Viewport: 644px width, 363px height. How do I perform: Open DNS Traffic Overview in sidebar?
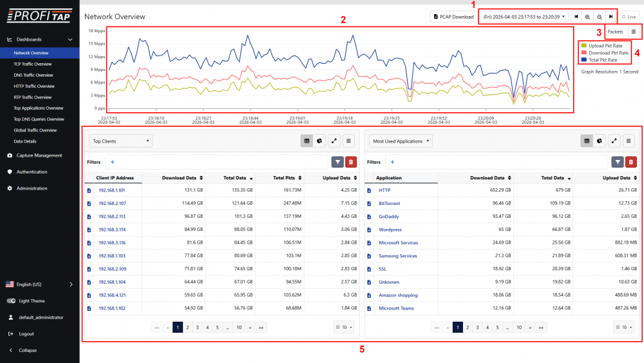coord(33,75)
